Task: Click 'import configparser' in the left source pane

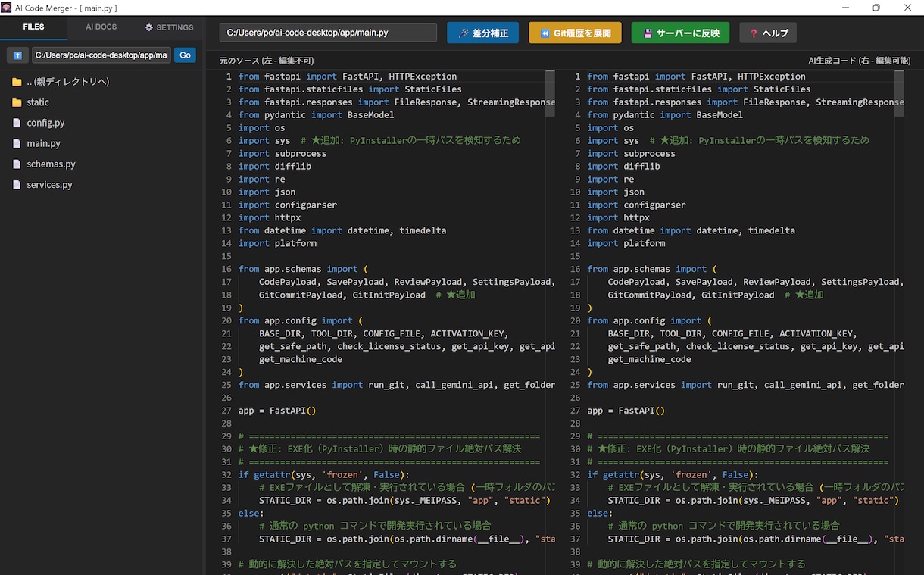Action: click(288, 205)
